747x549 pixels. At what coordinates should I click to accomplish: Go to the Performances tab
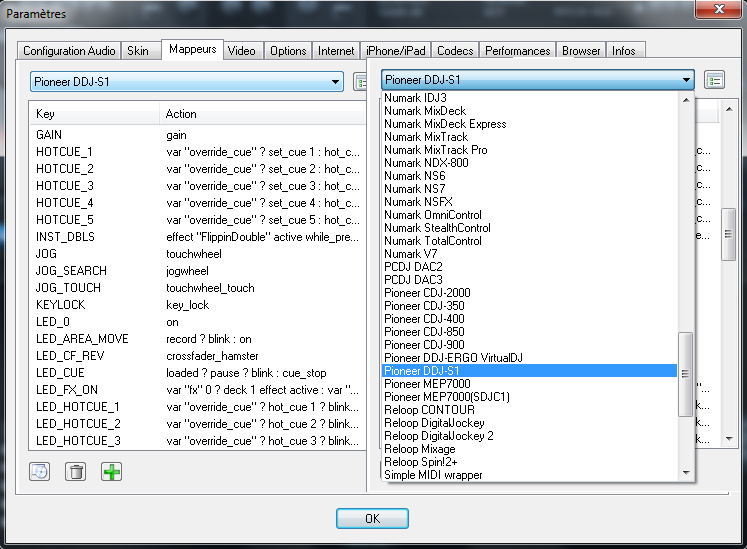pos(517,51)
